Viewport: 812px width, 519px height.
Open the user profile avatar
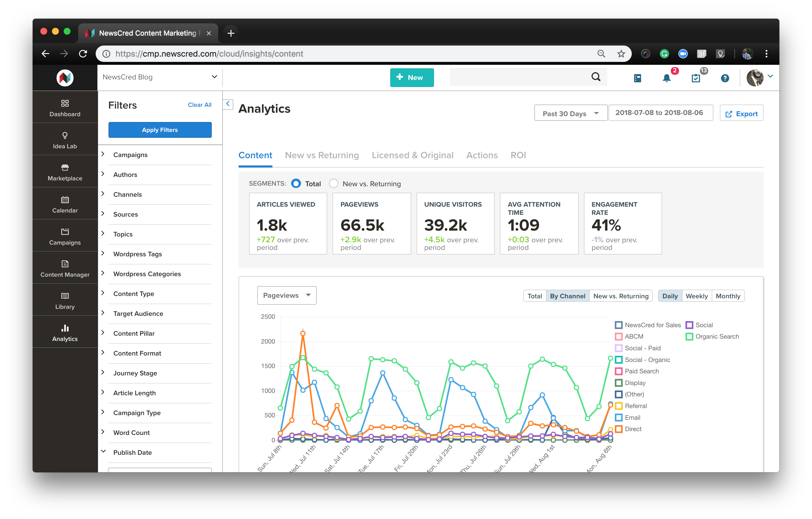[x=755, y=78]
